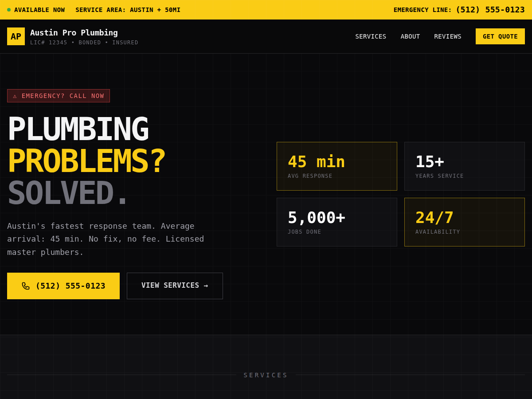
Task: Call using the yellow (512) 555-0123 button
Action: point(63,286)
